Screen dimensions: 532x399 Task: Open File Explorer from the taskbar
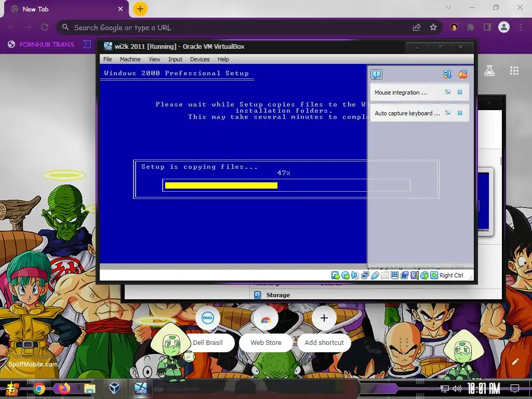89,389
